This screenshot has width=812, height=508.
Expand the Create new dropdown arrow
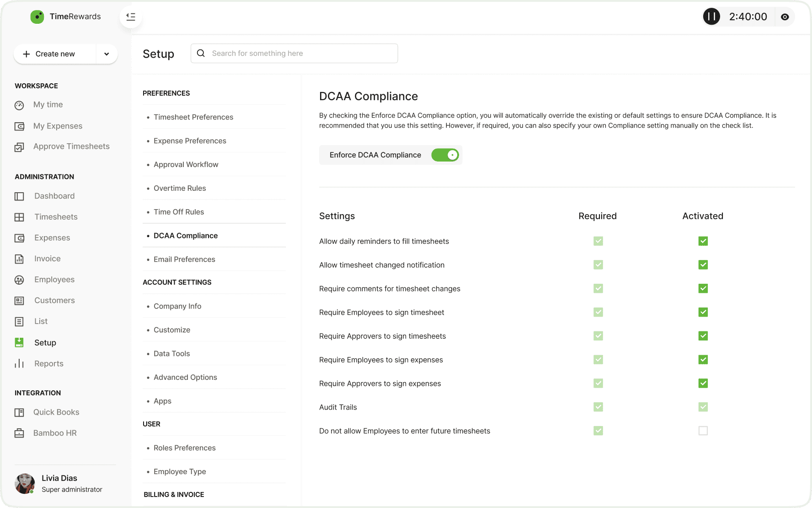point(107,54)
